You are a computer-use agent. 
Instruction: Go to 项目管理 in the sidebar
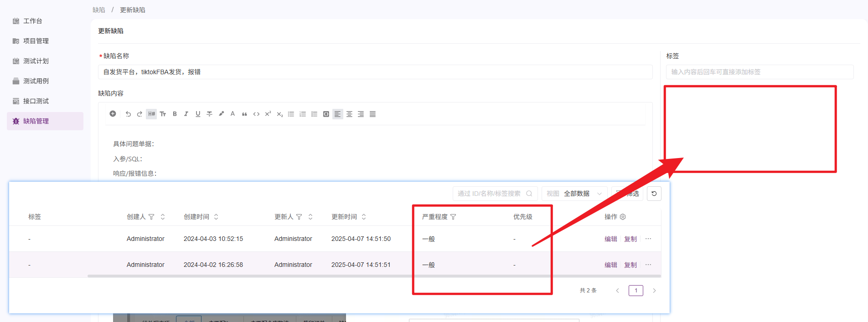(36, 41)
